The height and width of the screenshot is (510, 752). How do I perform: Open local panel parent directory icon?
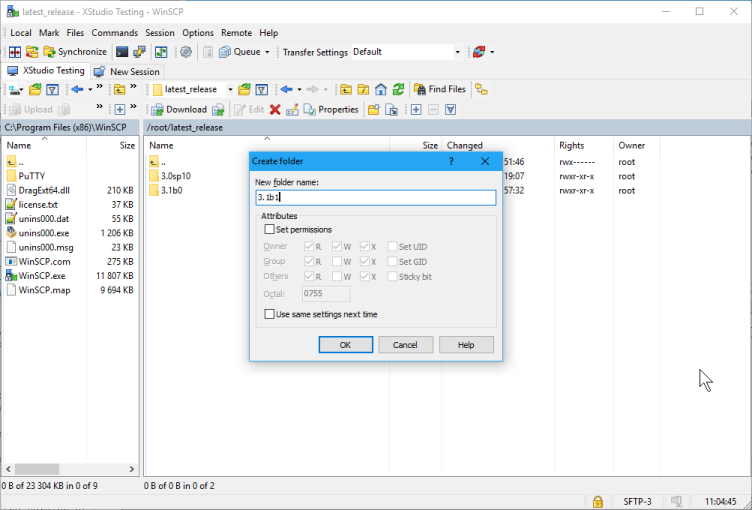point(119,90)
